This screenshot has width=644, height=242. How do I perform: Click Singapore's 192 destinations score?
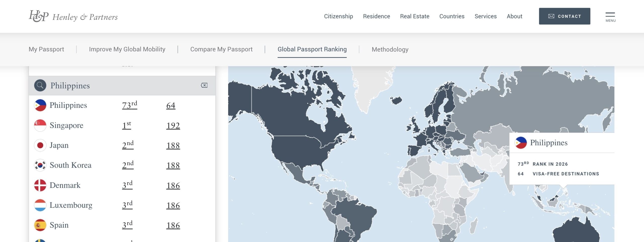tap(173, 125)
